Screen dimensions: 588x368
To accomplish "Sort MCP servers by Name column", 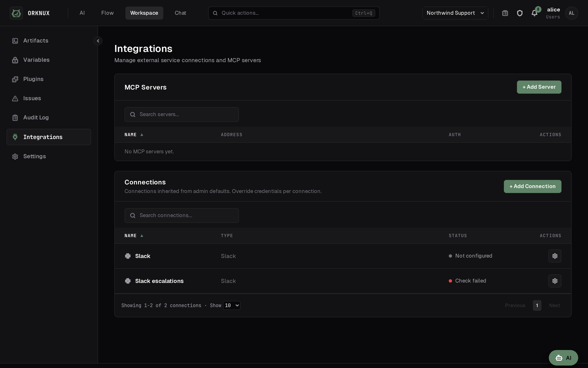I will (134, 135).
